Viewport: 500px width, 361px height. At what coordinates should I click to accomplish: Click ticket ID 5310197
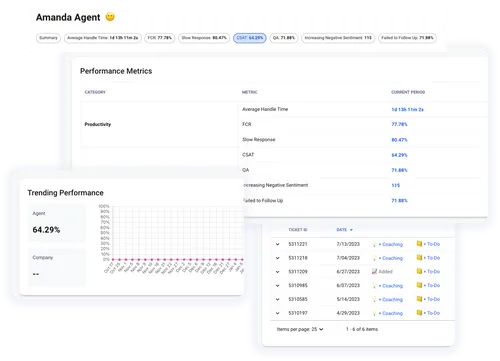[298, 313]
